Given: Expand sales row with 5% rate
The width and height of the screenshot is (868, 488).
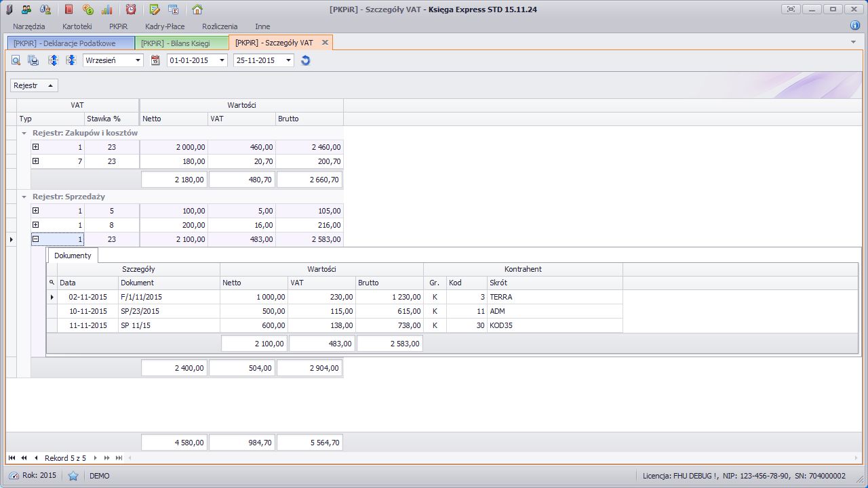Looking at the screenshot, I should click(36, 211).
